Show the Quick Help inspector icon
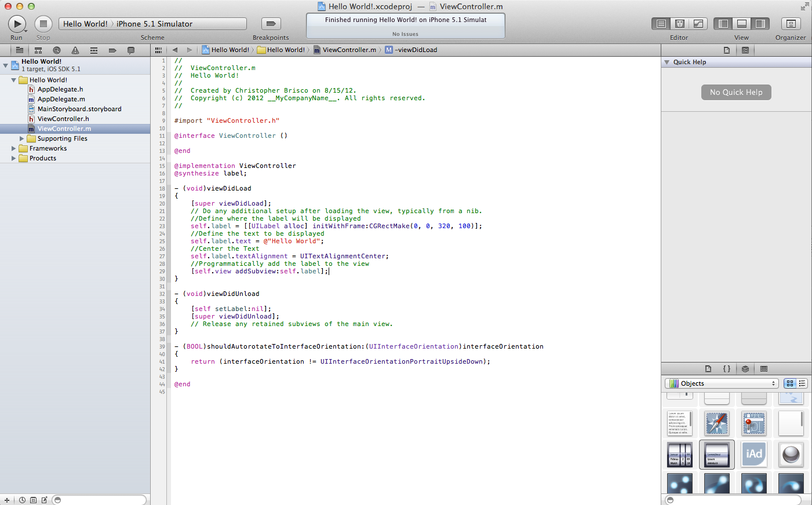 (x=745, y=50)
